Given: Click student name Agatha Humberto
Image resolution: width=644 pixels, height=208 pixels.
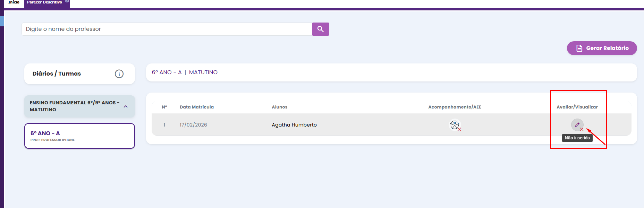Looking at the screenshot, I should coord(294,125).
